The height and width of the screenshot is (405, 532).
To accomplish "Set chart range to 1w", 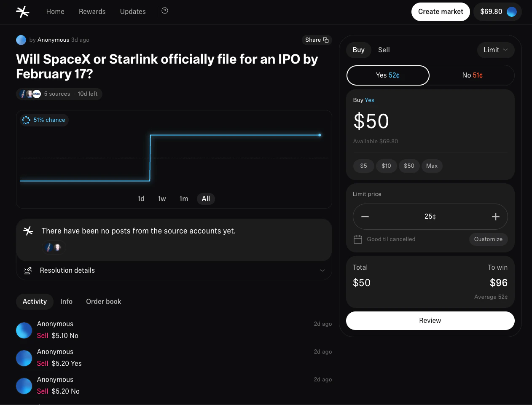I will (x=162, y=199).
